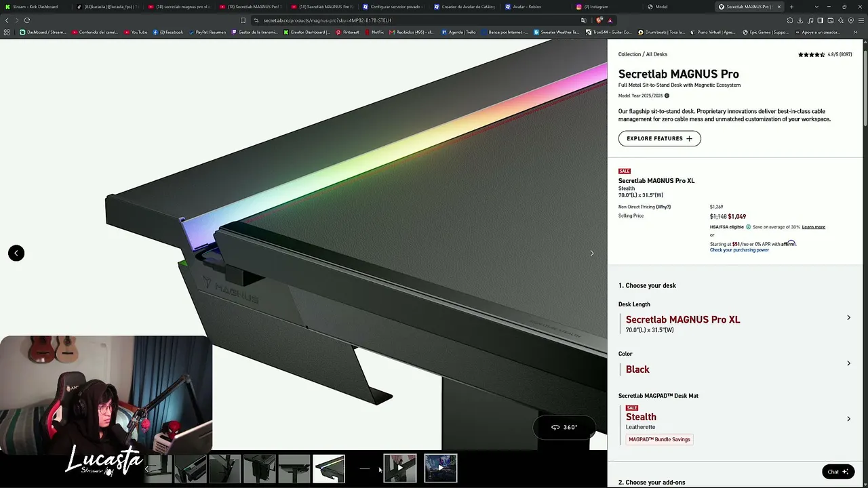
Task: Switch to Stream - Kick Dashboard tab
Action: (x=35, y=7)
